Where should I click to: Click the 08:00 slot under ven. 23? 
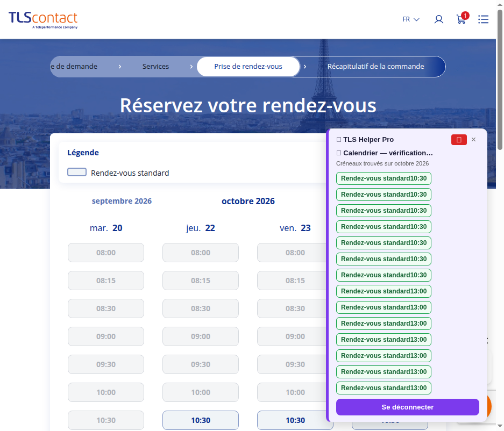click(x=292, y=253)
